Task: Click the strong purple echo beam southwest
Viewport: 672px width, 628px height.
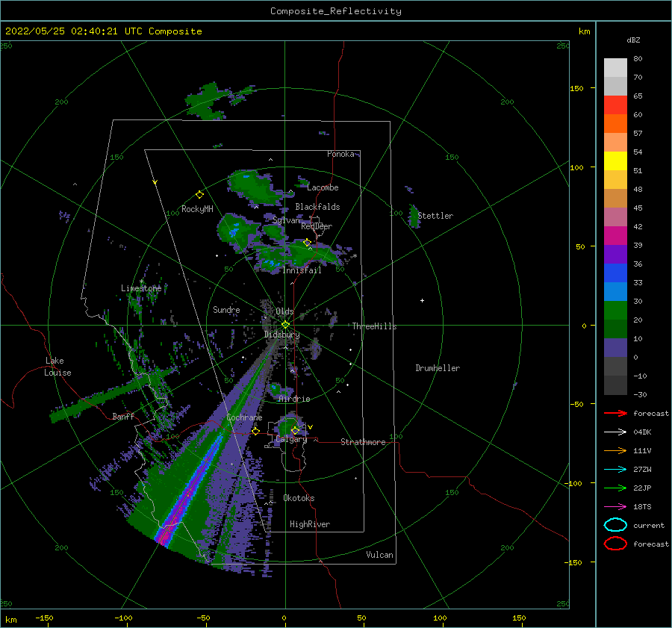Action: coord(189,493)
